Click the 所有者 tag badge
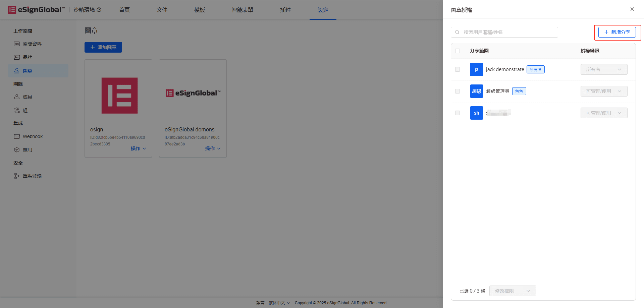Image resolution: width=644 pixels, height=308 pixels. click(536, 69)
